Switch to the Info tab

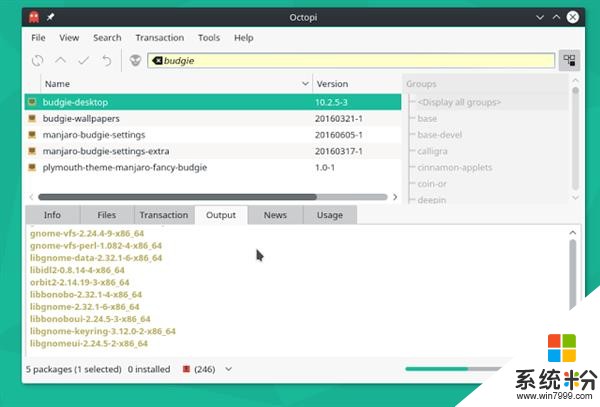click(x=52, y=215)
